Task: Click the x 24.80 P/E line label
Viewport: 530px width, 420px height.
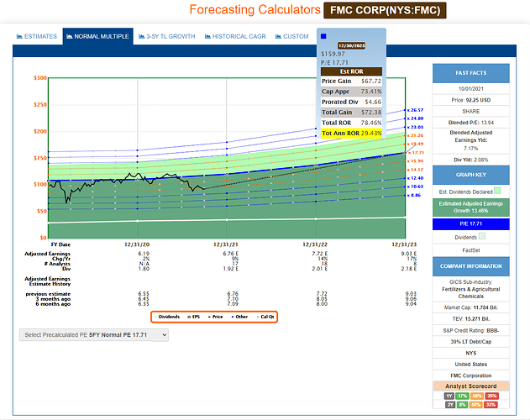Action: 415,118
